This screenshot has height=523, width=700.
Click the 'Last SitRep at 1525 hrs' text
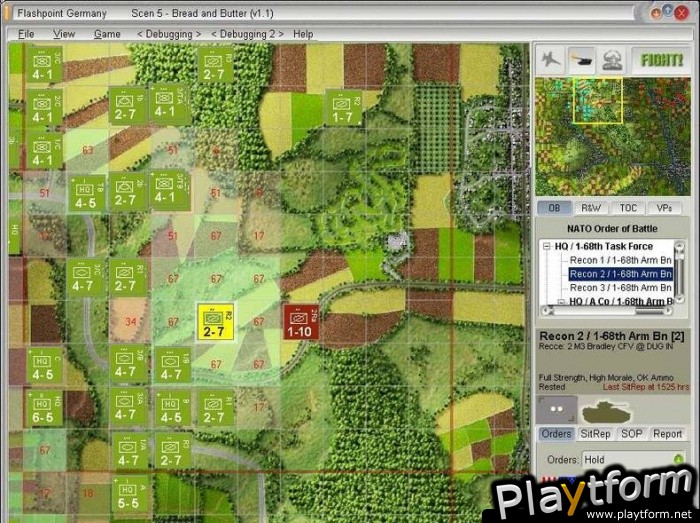[646, 387]
